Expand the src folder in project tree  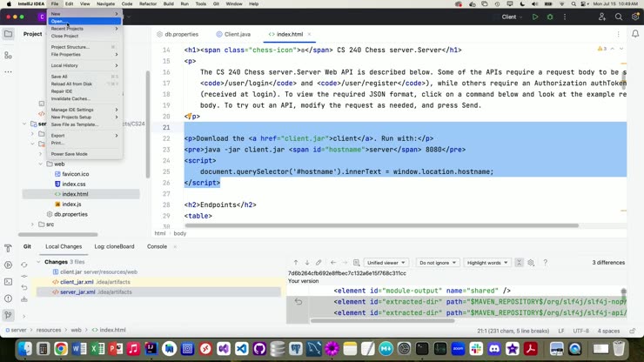32,225
